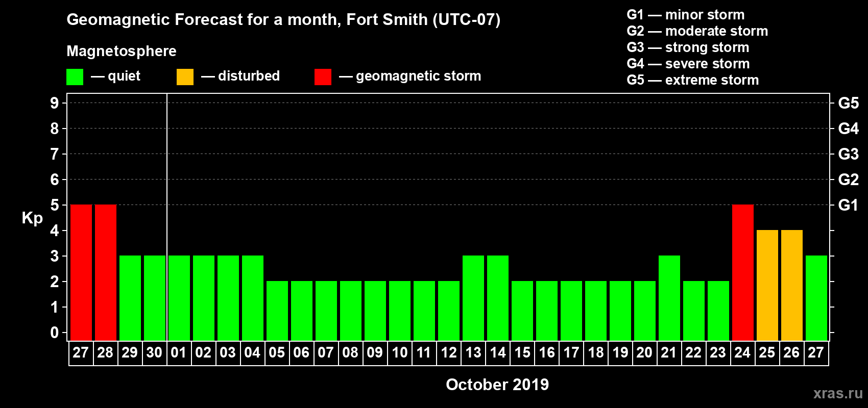
Task: Click the 'October 2019' label
Action: [497, 385]
